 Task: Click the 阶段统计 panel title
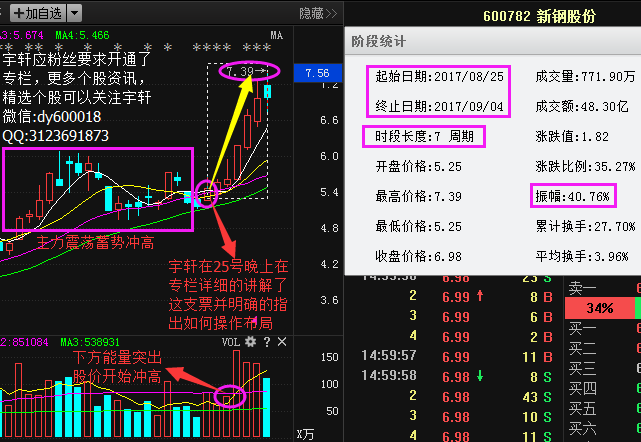pyautogui.click(x=379, y=42)
